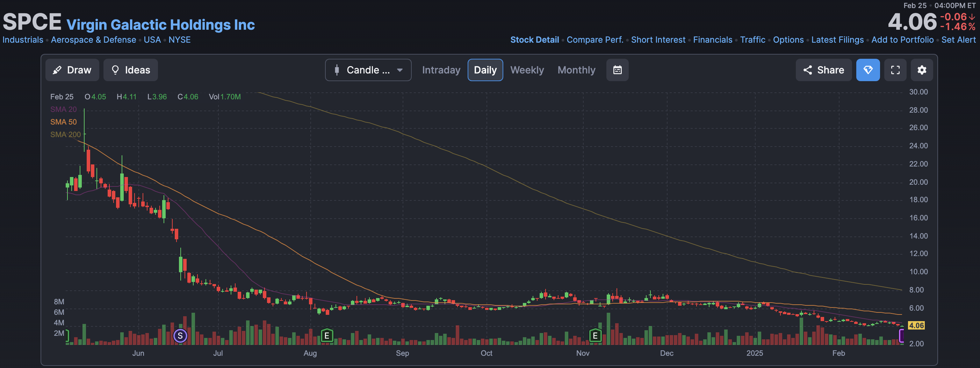Open the NYSE exchange link
This screenshot has width=980, height=368.
[180, 40]
